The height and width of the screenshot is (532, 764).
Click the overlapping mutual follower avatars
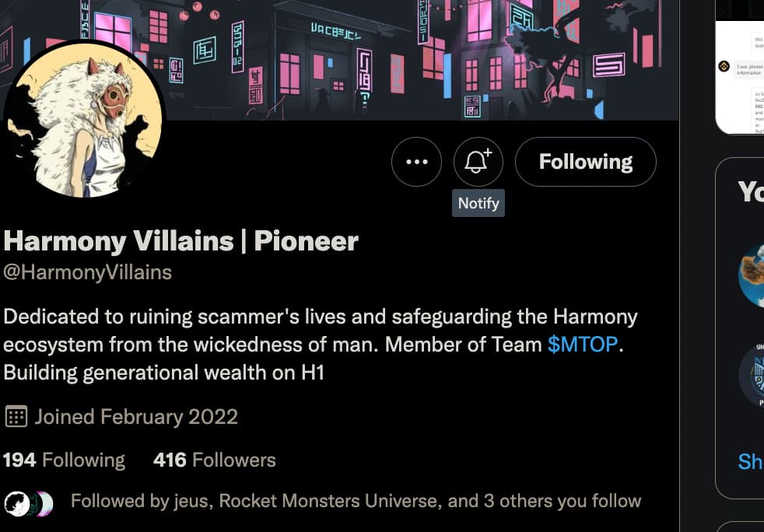(x=29, y=503)
